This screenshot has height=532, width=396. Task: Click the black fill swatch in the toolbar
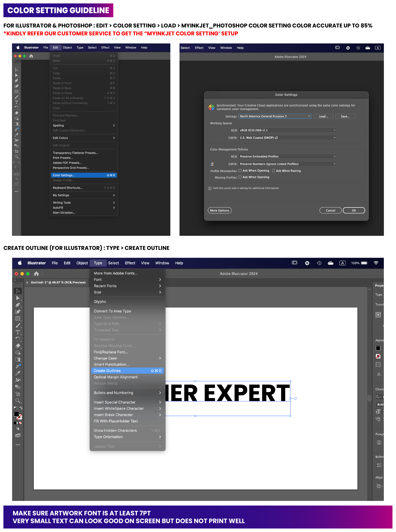point(16,414)
